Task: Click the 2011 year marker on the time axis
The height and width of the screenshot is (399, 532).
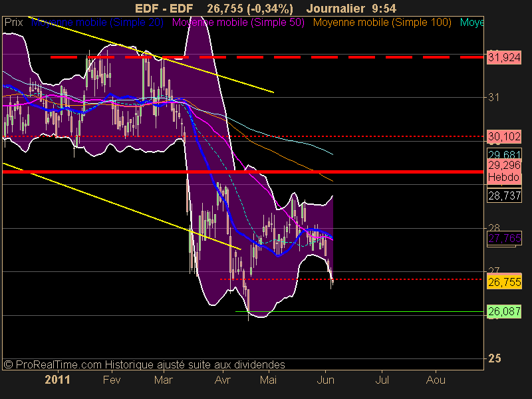Action: pyautogui.click(x=57, y=380)
